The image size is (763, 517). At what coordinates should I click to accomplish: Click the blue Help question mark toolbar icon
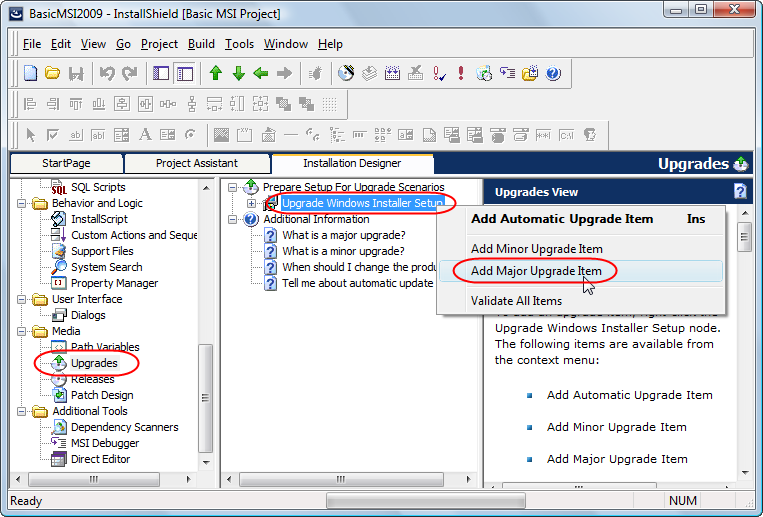click(x=553, y=73)
